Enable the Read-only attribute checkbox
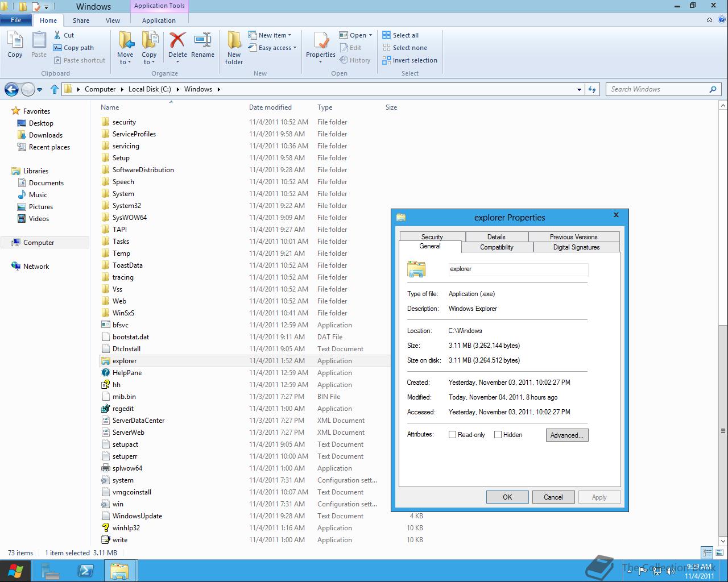This screenshot has width=728, height=582. (x=453, y=435)
